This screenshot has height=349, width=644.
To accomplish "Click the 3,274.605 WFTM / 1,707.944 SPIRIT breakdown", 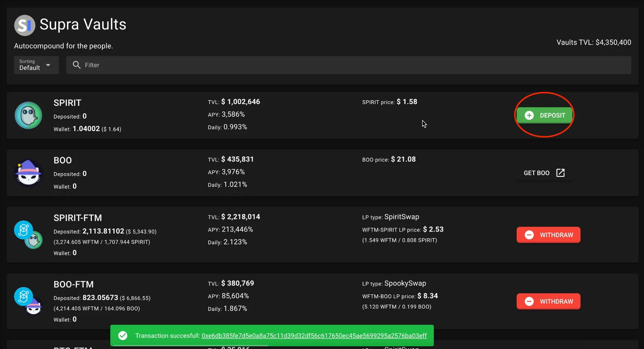I will (x=102, y=242).
